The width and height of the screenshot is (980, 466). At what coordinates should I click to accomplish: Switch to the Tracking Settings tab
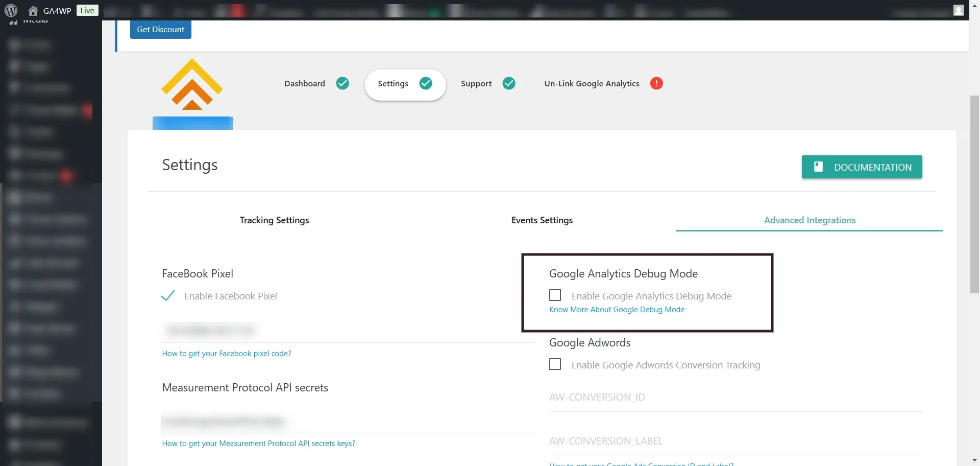(x=274, y=220)
